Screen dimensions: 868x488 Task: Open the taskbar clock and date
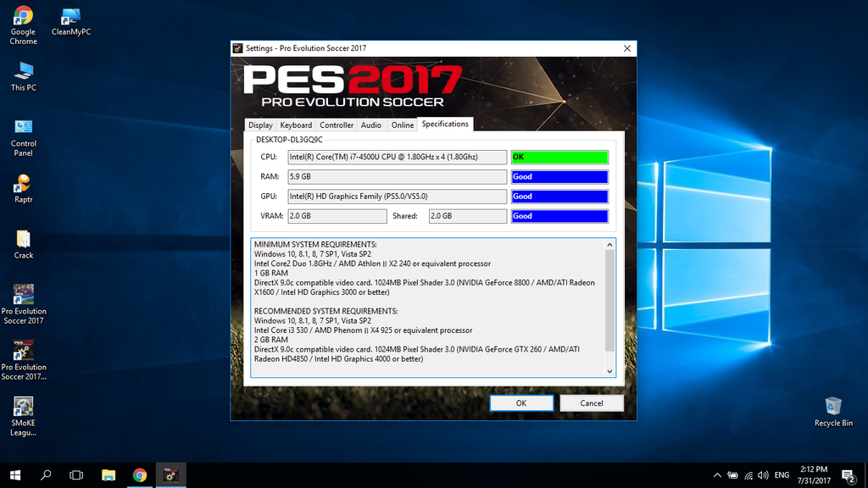[814, 475]
